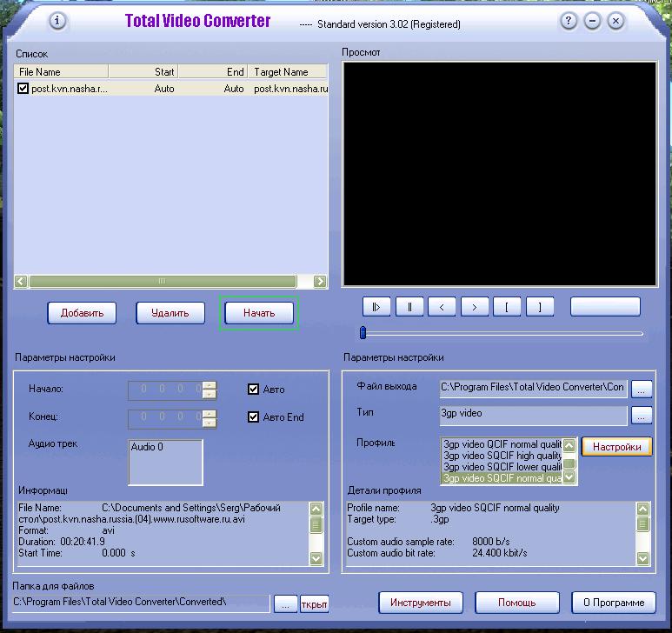Open the info button in title bar

pyautogui.click(x=57, y=21)
